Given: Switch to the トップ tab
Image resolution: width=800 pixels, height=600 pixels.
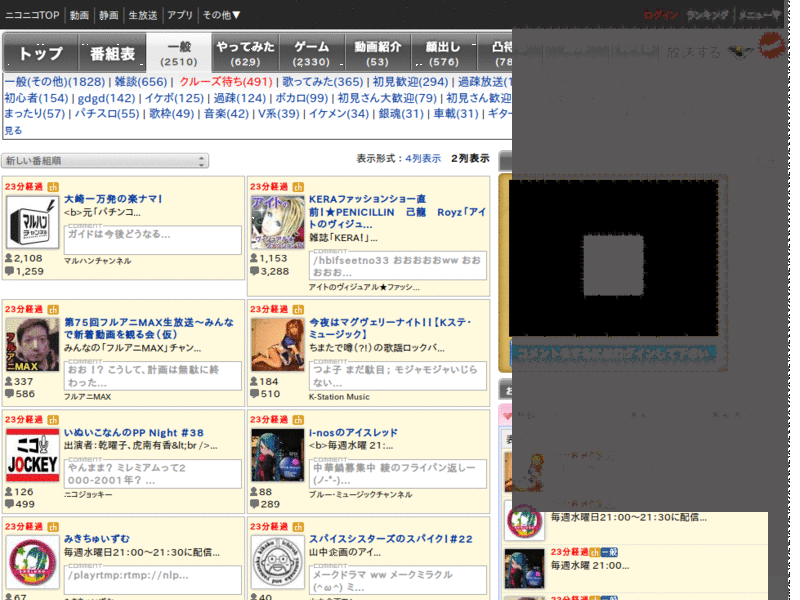Looking at the screenshot, I should click(x=41, y=53).
